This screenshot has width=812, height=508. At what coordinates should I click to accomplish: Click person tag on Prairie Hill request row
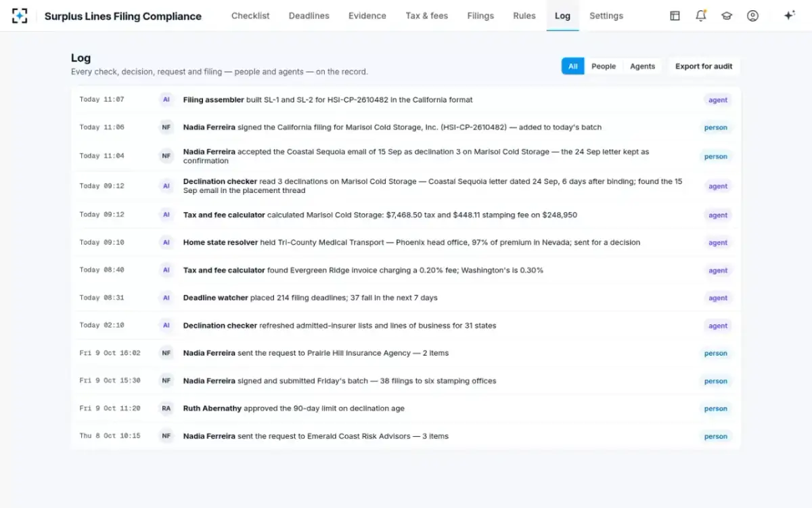715,353
